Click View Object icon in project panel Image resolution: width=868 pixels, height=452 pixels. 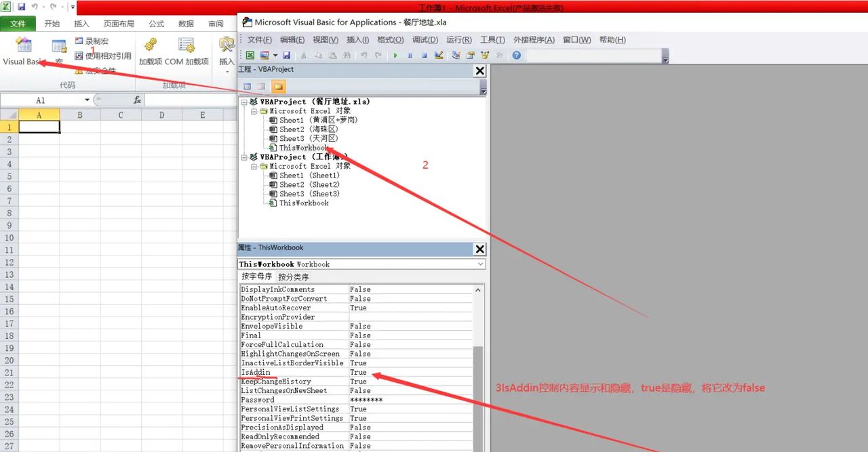pyautogui.click(x=261, y=87)
